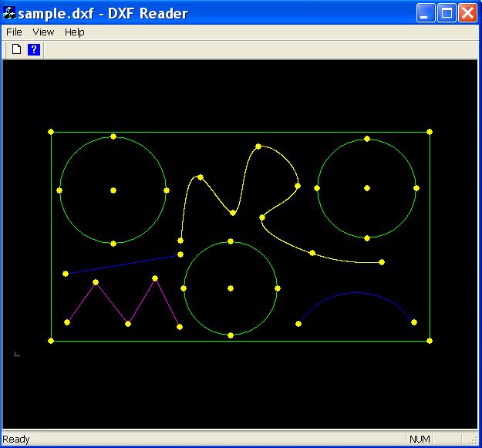The height and width of the screenshot is (448, 482).
Task: Open the Help menu
Action: click(x=74, y=32)
